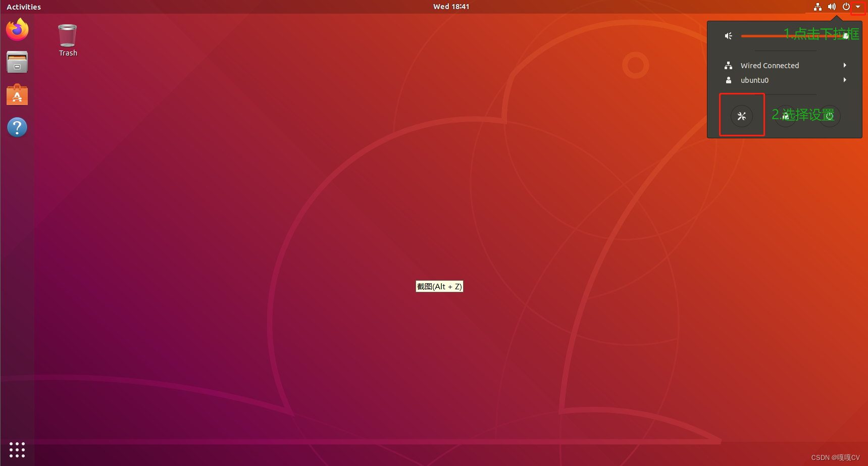Viewport: 868px width, 466px height.
Task: Show Applications grid at dock bottom
Action: (x=17, y=449)
